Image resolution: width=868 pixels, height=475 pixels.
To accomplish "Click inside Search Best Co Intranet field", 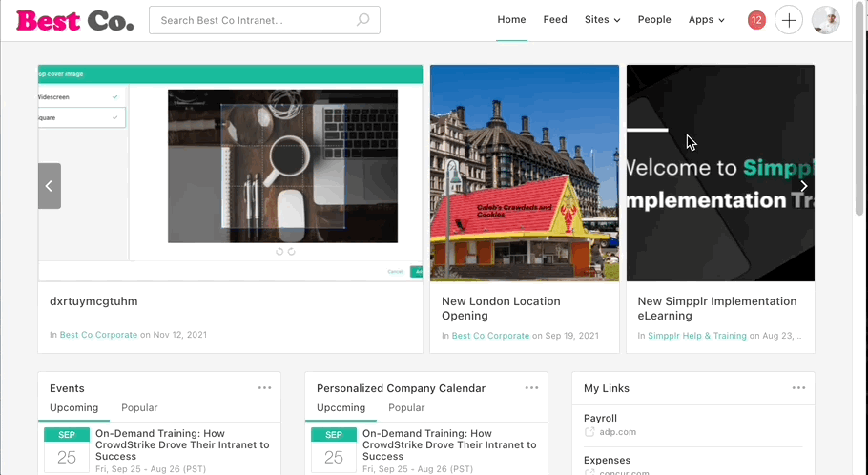I will point(264,20).
